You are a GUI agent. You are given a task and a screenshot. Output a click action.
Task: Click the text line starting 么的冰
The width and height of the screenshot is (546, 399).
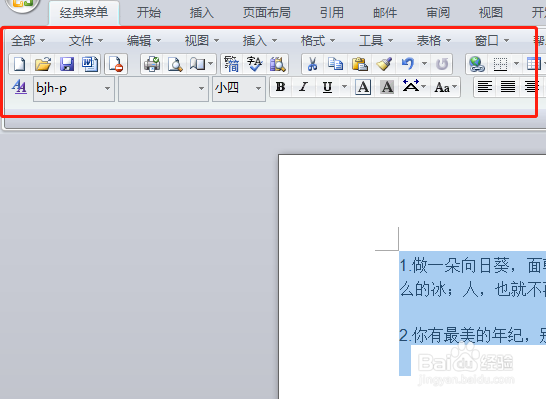pyautogui.click(x=473, y=289)
